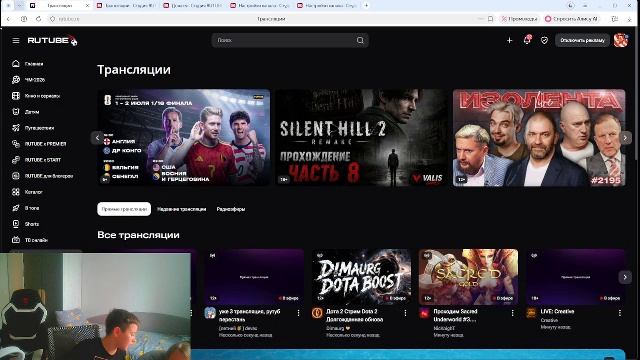This screenshot has width=640, height=360.
Task: Switch to the second browser tab
Action: [x=127, y=6]
